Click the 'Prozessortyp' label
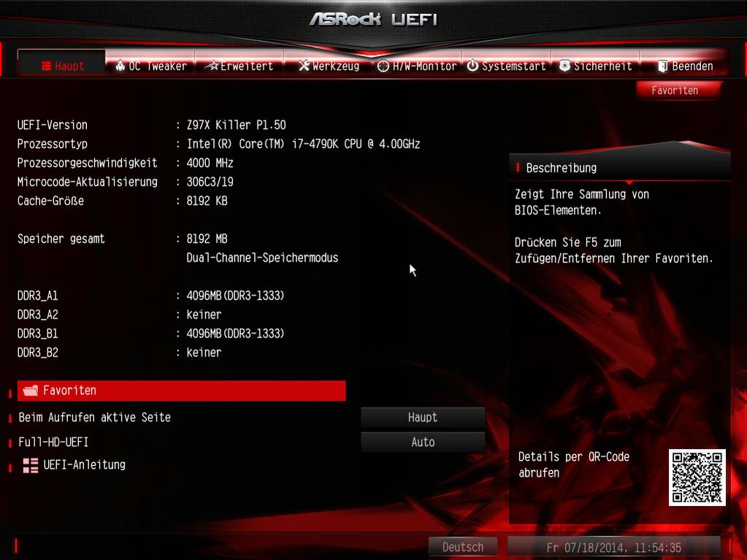Screen dimensions: 747x560 [x=53, y=144]
